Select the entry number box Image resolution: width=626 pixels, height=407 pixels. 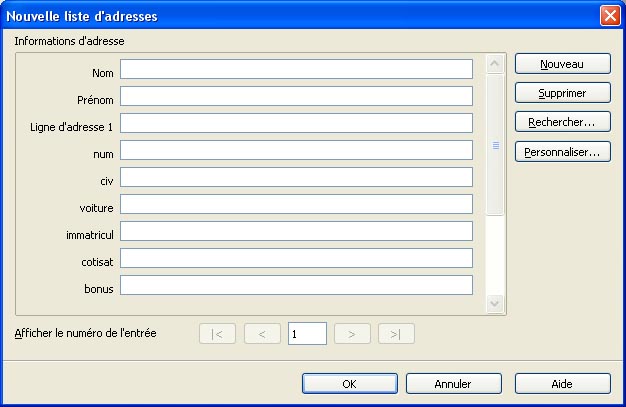[x=307, y=334]
